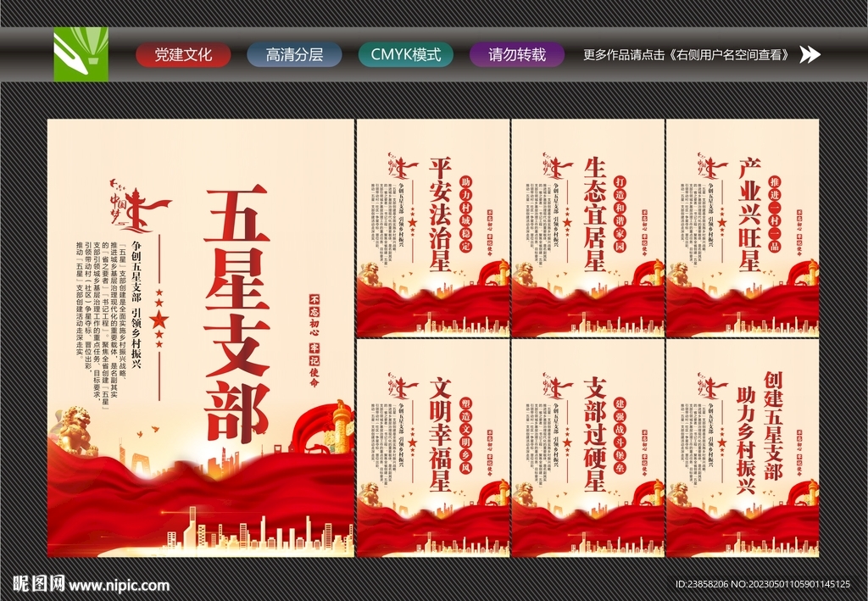
Task: Open the 支部过硬星 poster thumbnail
Action: (x=587, y=448)
